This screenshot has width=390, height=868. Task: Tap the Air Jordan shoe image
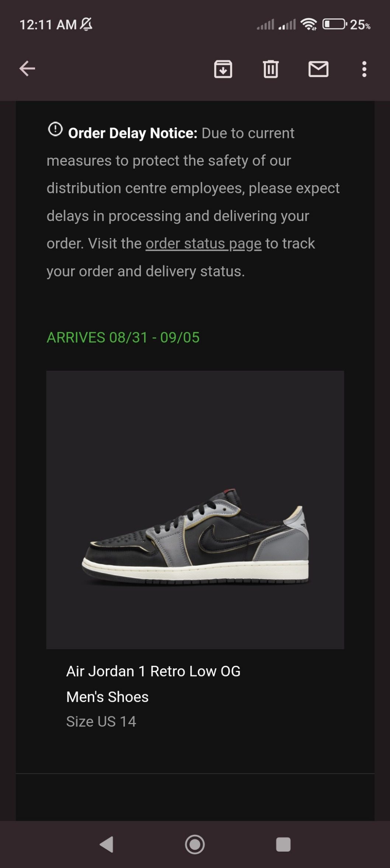click(195, 510)
